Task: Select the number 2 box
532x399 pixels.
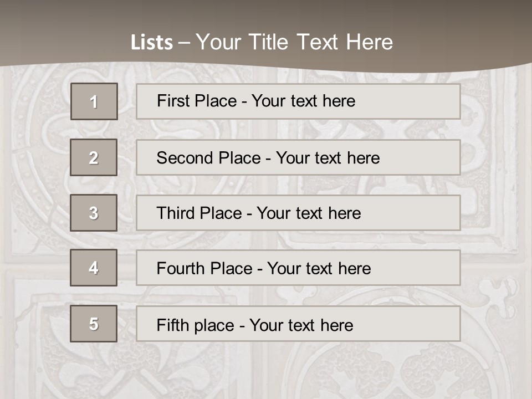Action: pos(94,157)
